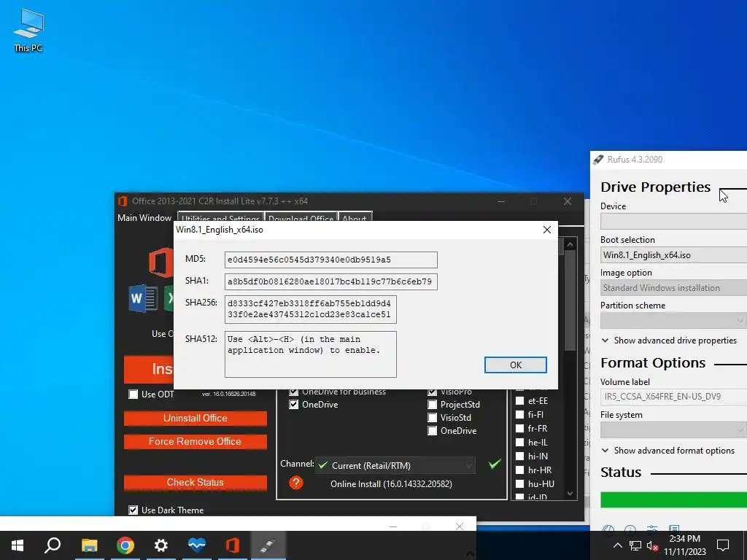Screen dimensions: 747x560
Task: Switch to the Download Office tab
Action: click(301, 217)
